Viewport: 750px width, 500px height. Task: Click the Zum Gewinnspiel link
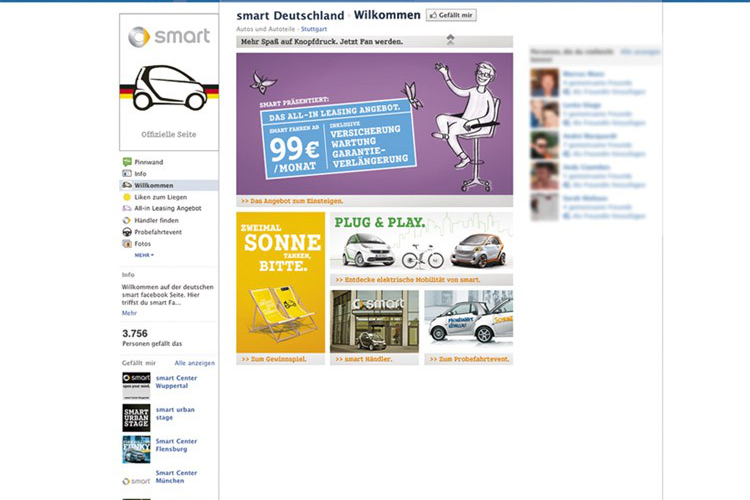point(274,359)
